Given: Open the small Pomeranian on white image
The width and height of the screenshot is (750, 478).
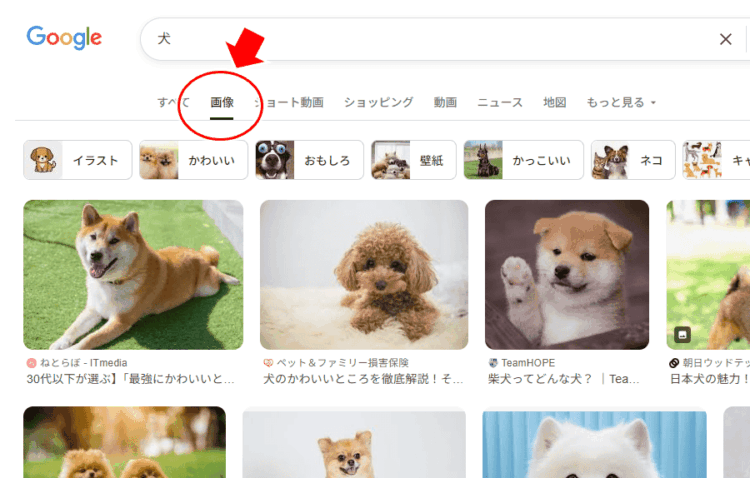Looking at the screenshot, I should click(x=354, y=443).
